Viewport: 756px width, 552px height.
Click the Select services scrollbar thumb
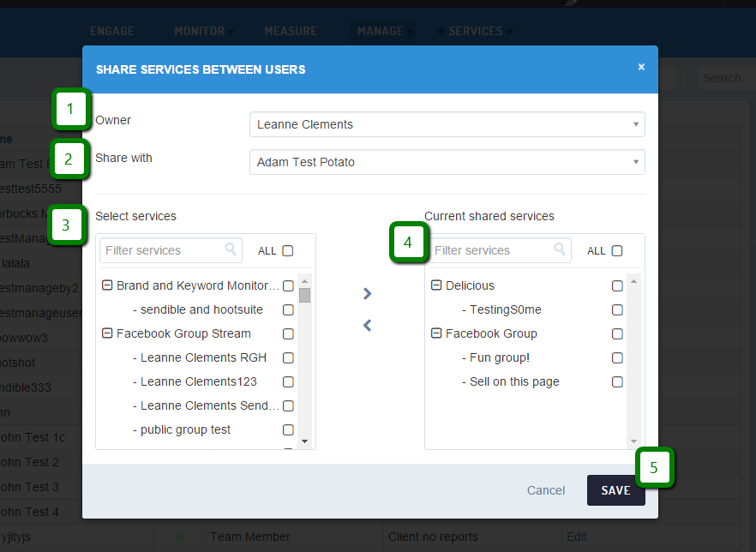305,295
